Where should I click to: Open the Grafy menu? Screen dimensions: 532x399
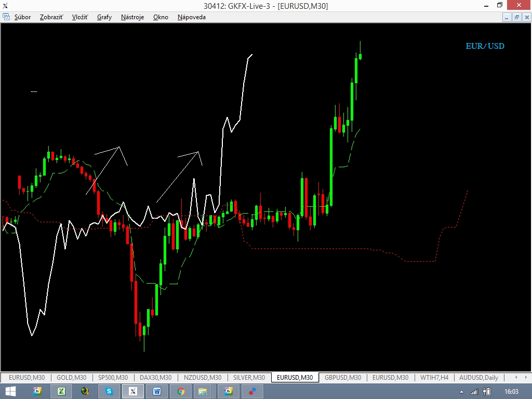tap(104, 17)
